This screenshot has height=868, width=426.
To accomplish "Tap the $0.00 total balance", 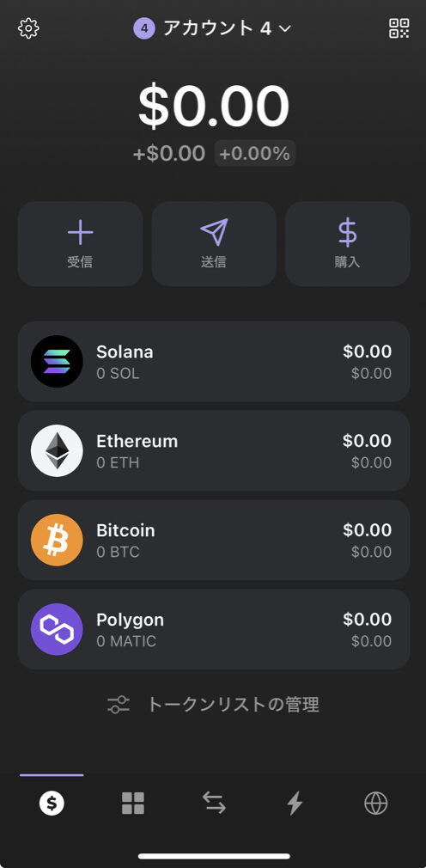I will coord(214,106).
